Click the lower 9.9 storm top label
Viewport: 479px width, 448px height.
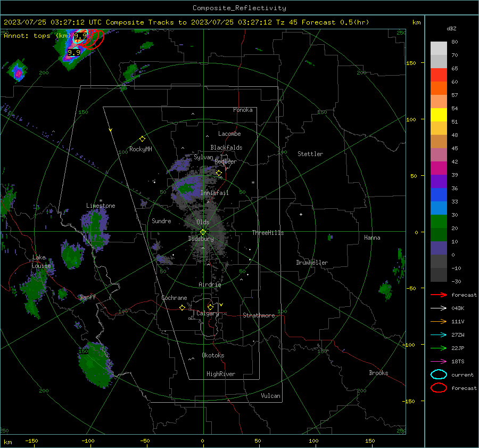click(x=73, y=53)
